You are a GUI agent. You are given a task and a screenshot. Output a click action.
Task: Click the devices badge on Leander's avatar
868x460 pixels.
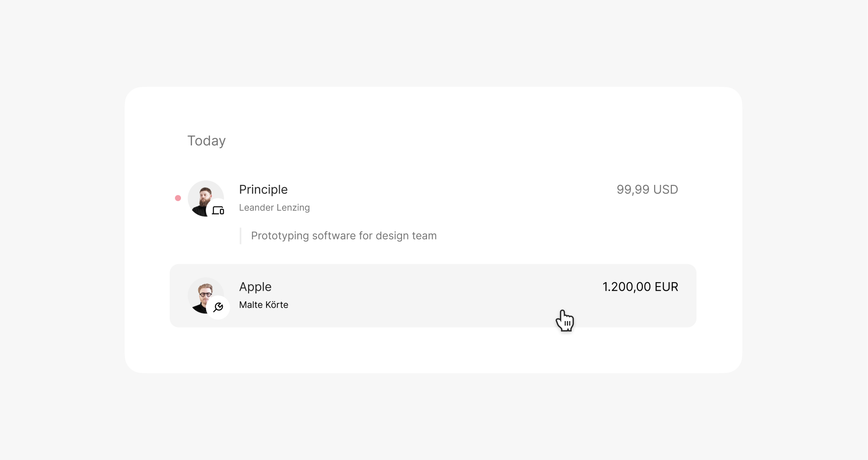218,211
